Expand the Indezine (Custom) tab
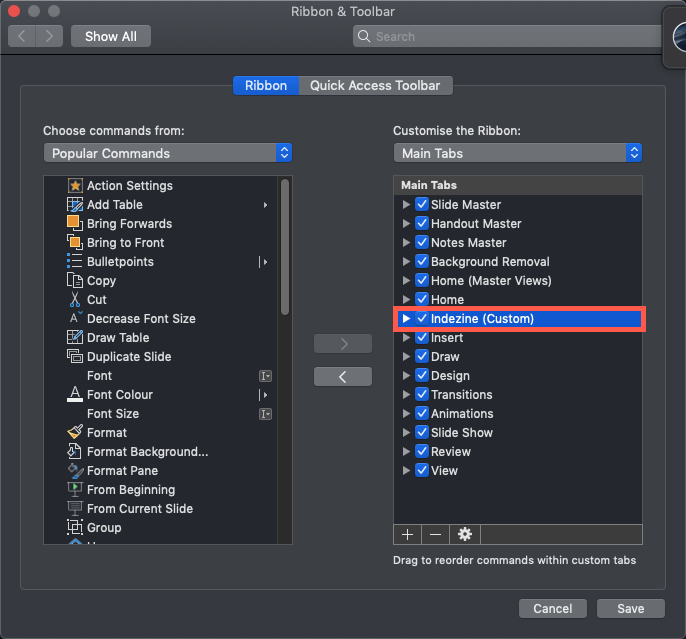Image resolution: width=686 pixels, height=639 pixels. 406,318
